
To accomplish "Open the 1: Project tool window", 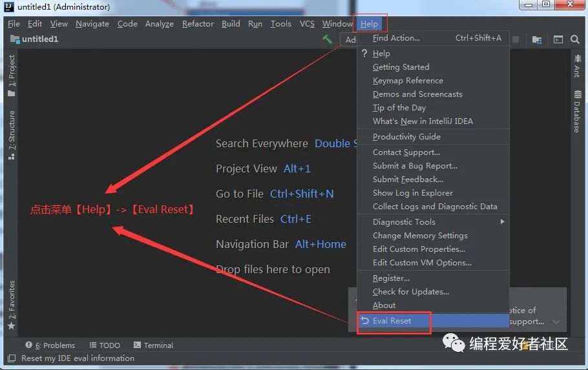I will pos(12,76).
